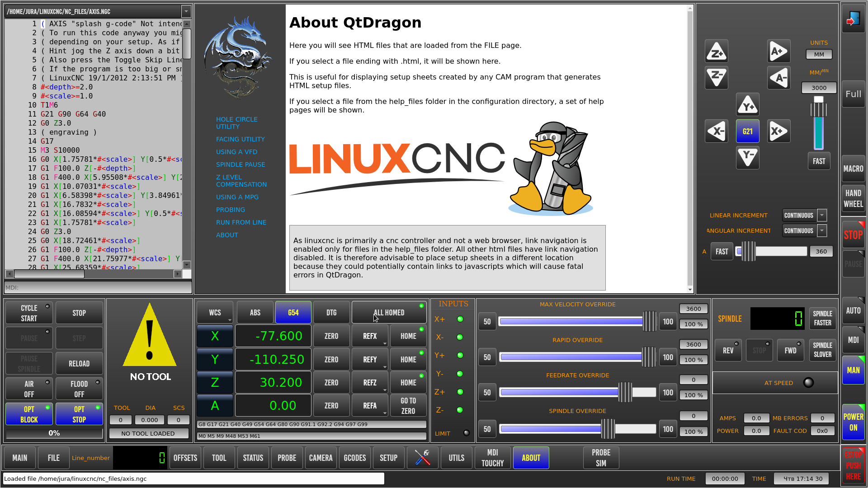
Task: Switch to AUTO mode
Action: [853, 310]
